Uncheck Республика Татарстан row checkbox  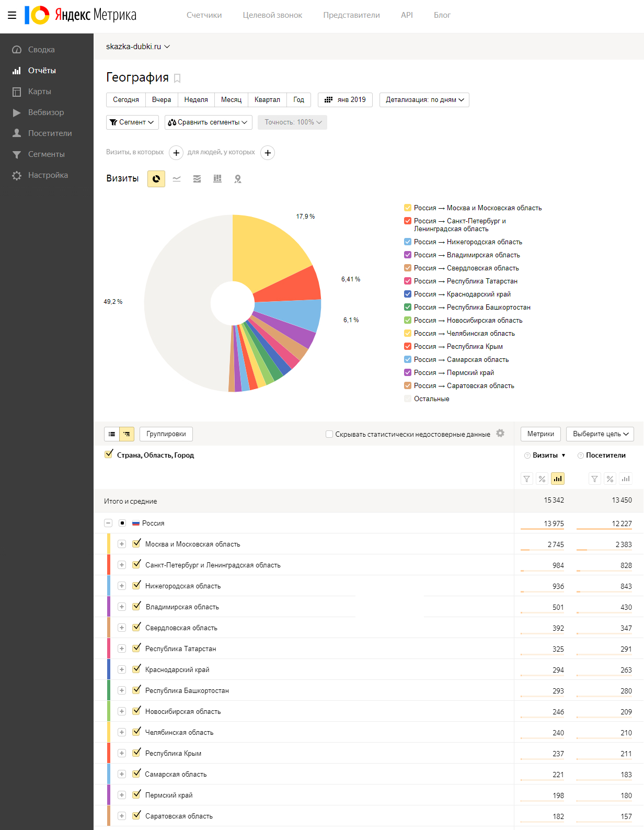tap(136, 647)
